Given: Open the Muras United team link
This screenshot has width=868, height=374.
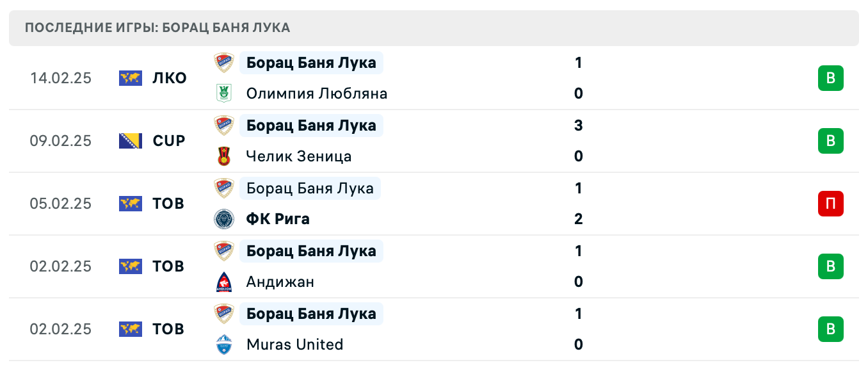Looking at the screenshot, I should (294, 345).
